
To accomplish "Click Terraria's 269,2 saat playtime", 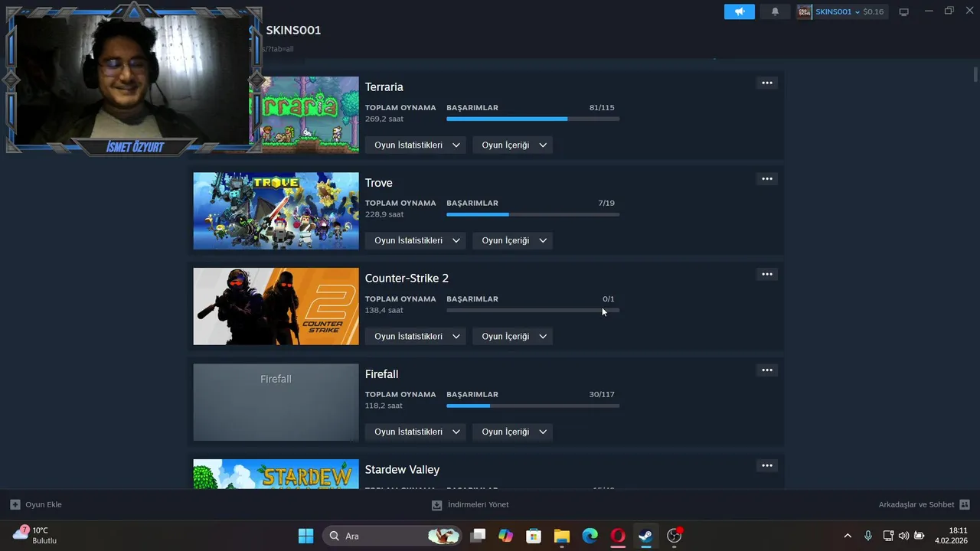I will tap(384, 119).
